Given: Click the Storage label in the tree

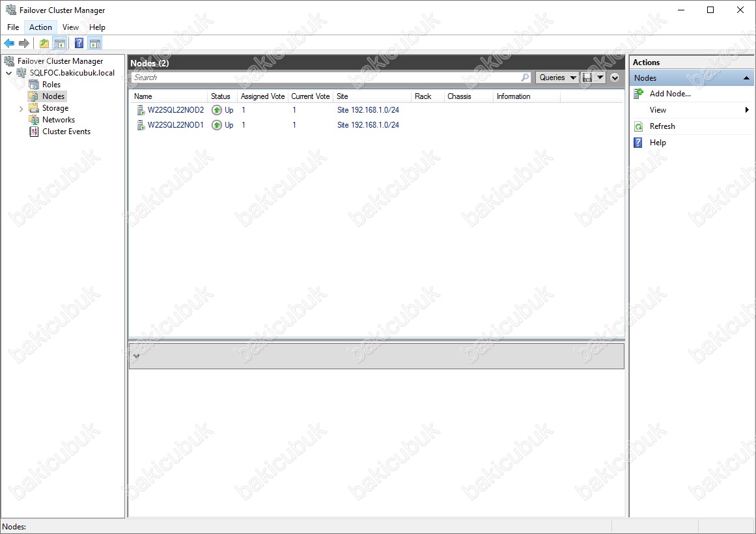Looking at the screenshot, I should tap(55, 108).
